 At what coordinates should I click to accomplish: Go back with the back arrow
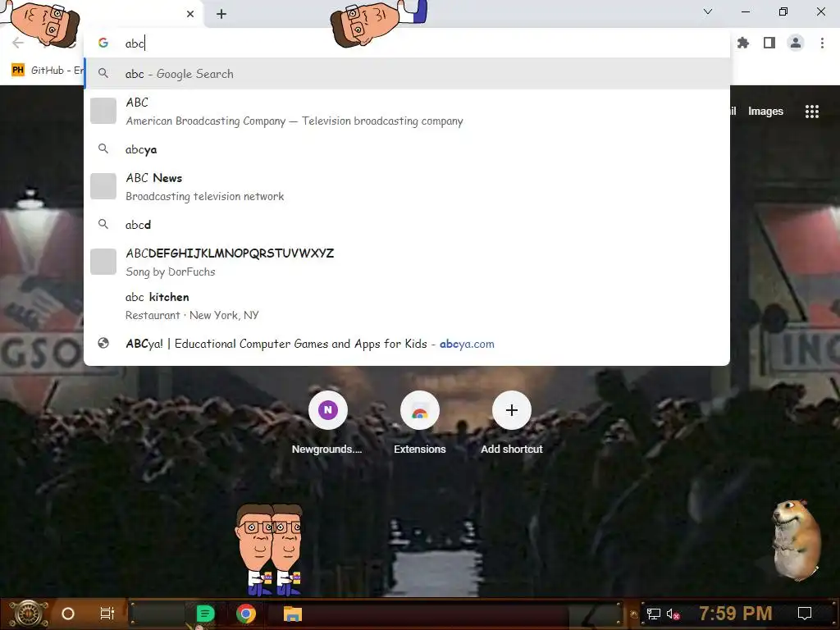(x=18, y=43)
